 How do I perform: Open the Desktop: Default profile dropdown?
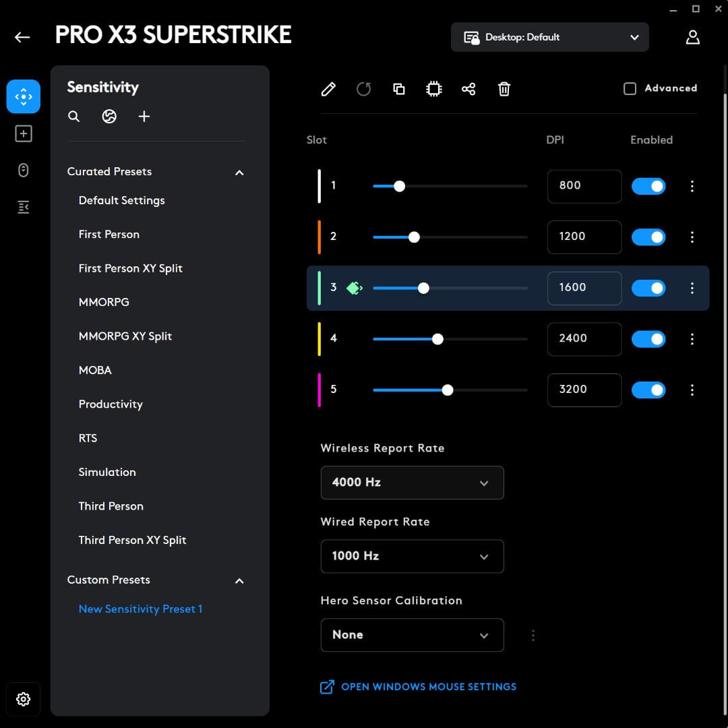point(550,37)
